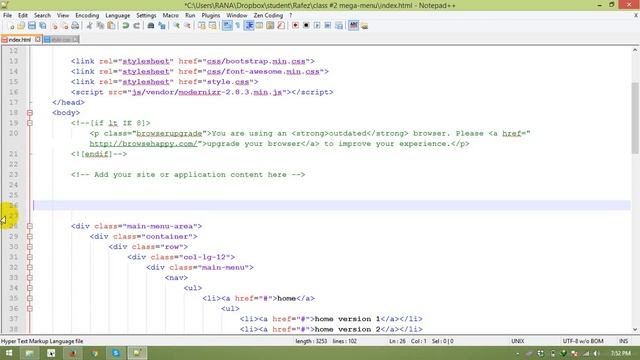Screen dimensions: 640x360
Task: Click Synchronize horizontal scrolling icon
Action: tap(212, 26)
